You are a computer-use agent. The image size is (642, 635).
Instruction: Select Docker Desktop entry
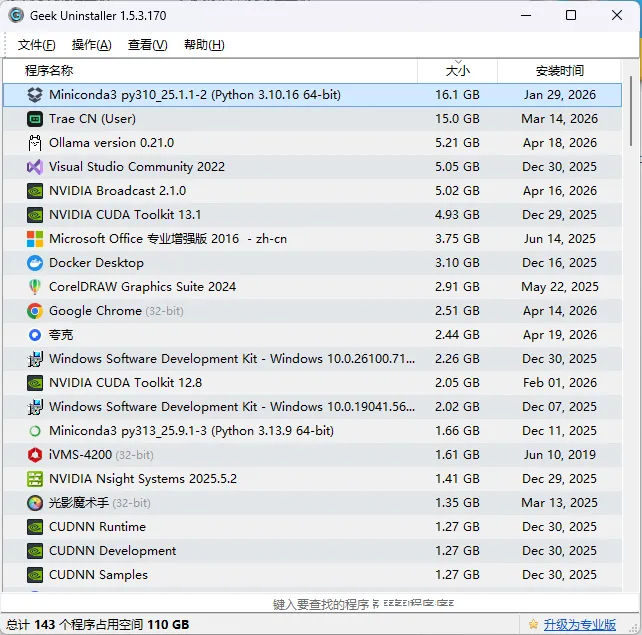tap(96, 263)
